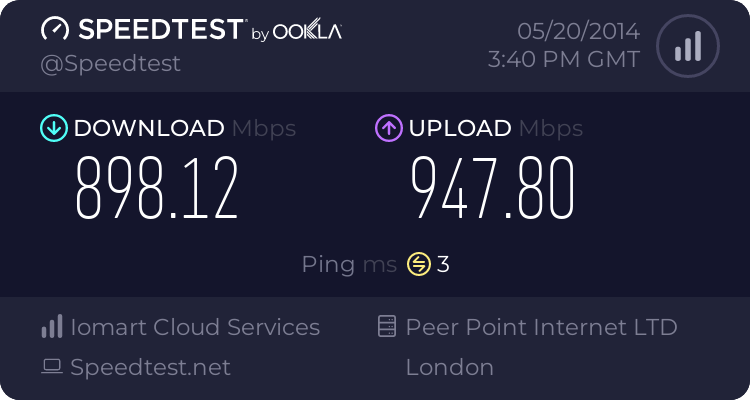Screen dimensions: 750x400
Task: Click the SPEEDTEST title text
Action: click(158, 30)
